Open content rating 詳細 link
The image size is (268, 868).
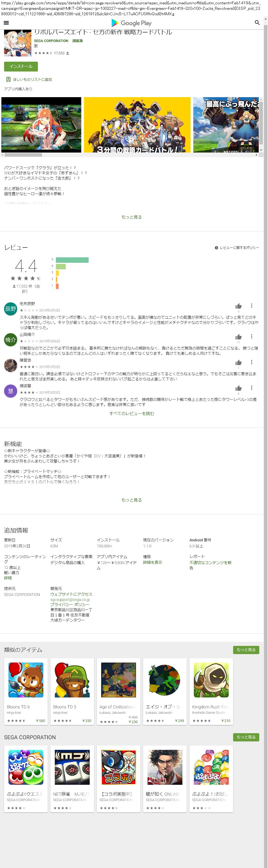[8, 578]
